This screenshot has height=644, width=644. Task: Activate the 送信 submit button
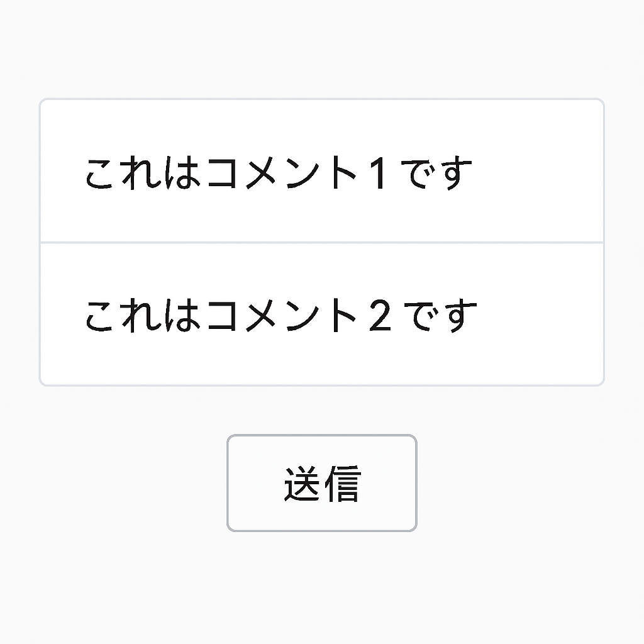[321, 482]
